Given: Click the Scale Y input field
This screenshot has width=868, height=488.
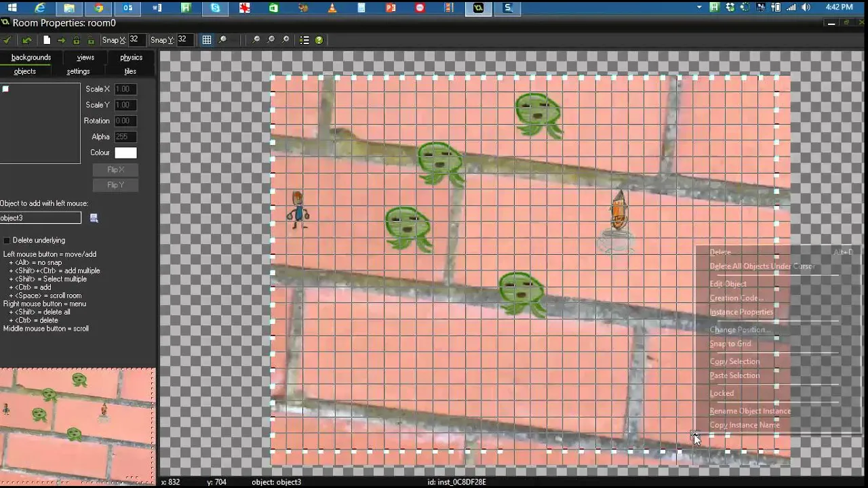Looking at the screenshot, I should pyautogui.click(x=125, y=105).
